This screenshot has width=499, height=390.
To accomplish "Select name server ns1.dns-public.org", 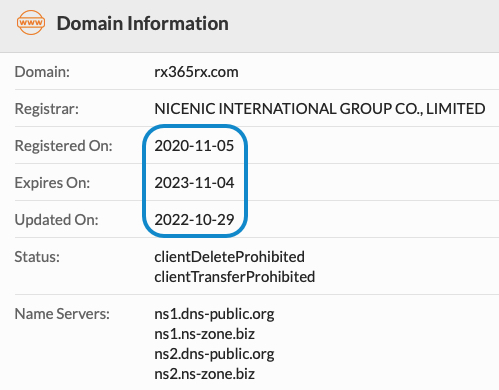I will click(214, 314).
